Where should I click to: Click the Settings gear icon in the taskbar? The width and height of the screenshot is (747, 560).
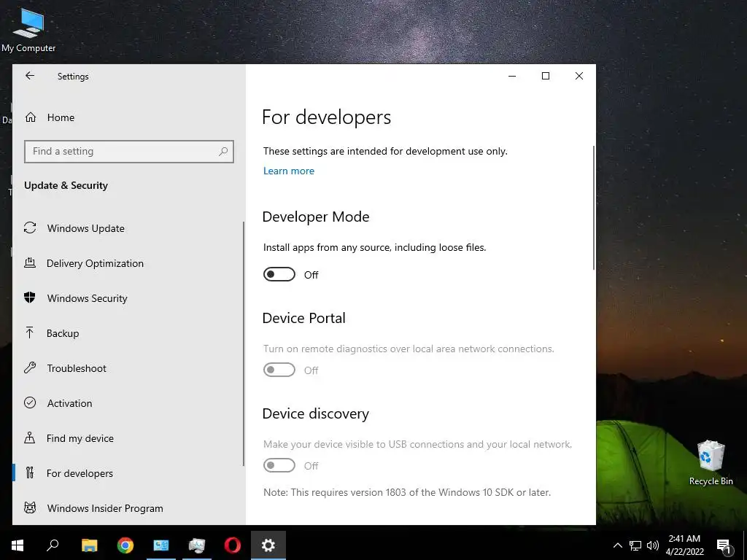pos(268,545)
